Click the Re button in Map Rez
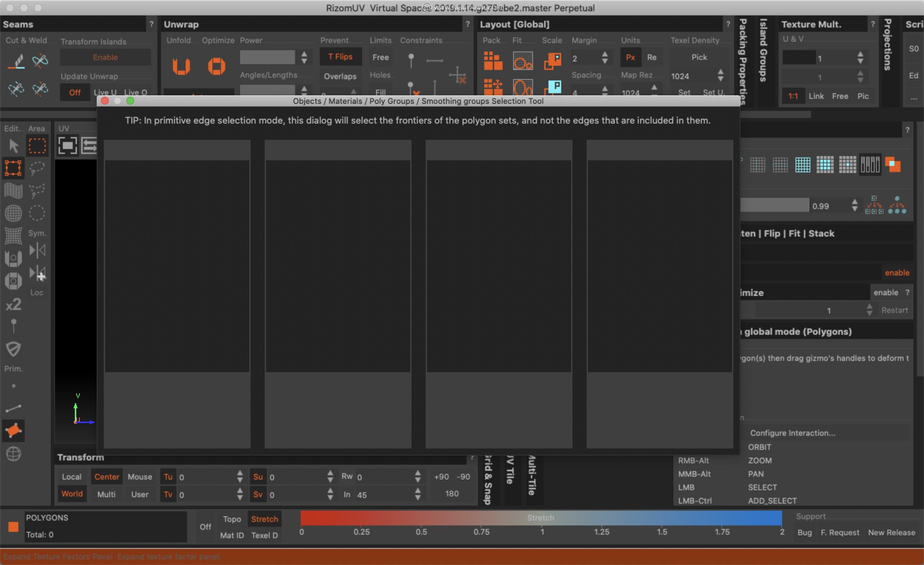Image resolution: width=924 pixels, height=565 pixels. [x=649, y=58]
